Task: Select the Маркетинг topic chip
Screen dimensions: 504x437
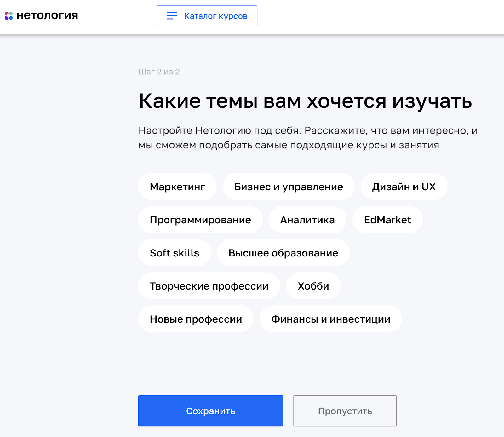Action: click(x=177, y=187)
